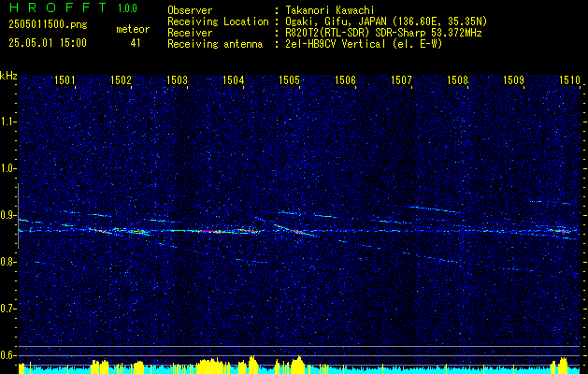Click the version number 1.0.0

click(127, 8)
